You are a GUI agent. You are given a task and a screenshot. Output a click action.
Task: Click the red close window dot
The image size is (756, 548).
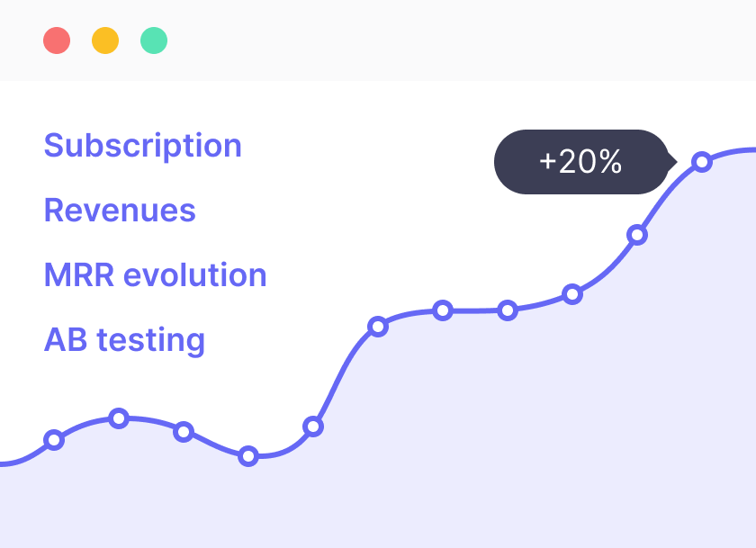click(x=57, y=40)
